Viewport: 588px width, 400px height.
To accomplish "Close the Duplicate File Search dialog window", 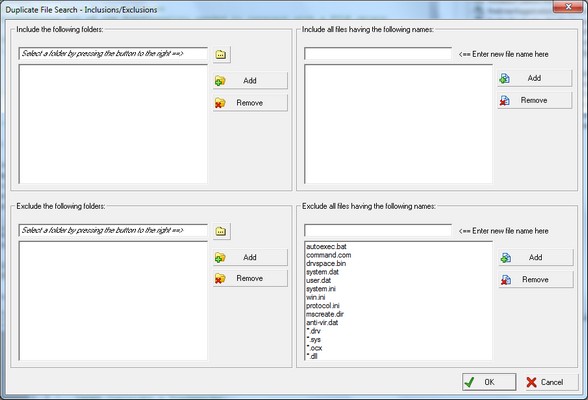I will (568, 6).
